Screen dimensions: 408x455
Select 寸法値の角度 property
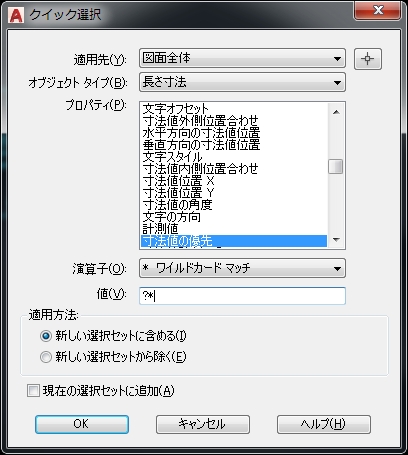tap(234, 205)
